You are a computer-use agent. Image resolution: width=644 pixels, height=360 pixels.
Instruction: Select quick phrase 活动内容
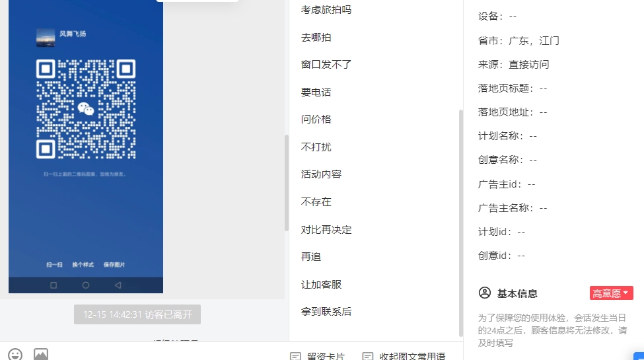coord(321,174)
